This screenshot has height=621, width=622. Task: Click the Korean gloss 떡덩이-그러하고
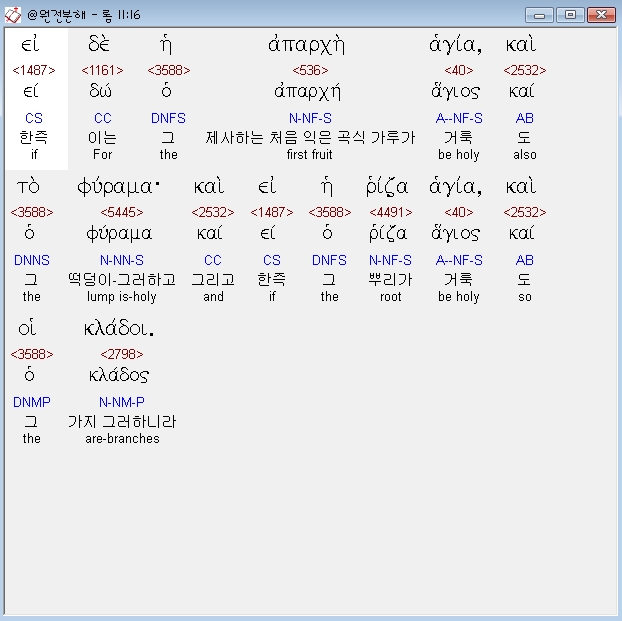(122, 280)
